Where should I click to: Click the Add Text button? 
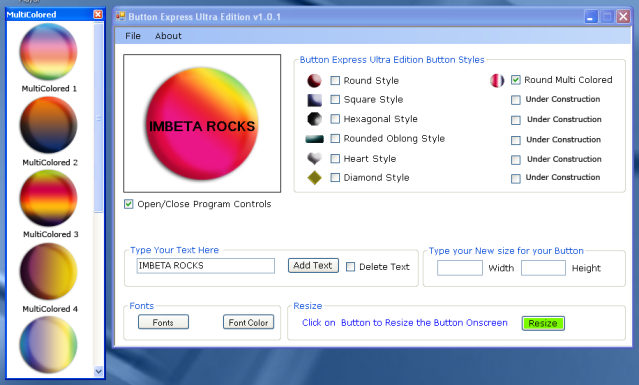(x=313, y=266)
